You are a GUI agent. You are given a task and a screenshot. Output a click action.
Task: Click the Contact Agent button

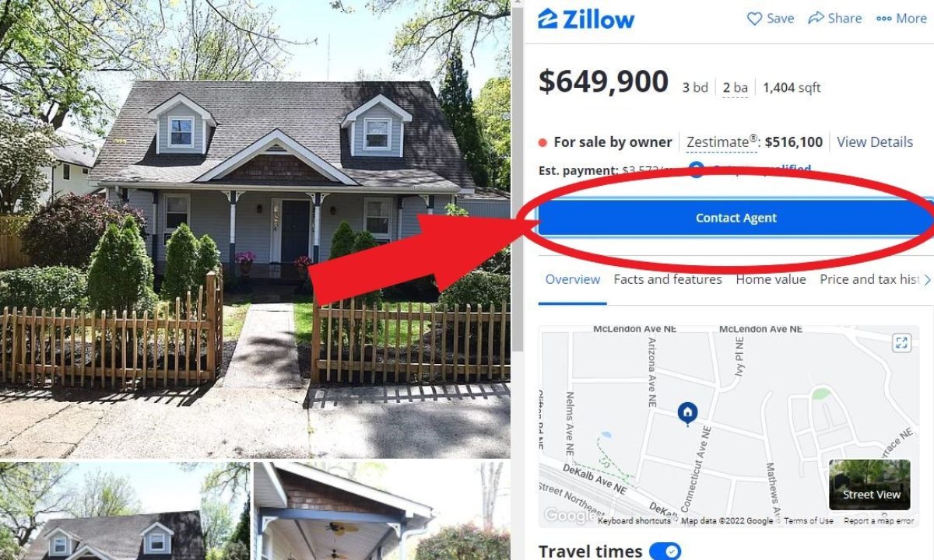(736, 218)
